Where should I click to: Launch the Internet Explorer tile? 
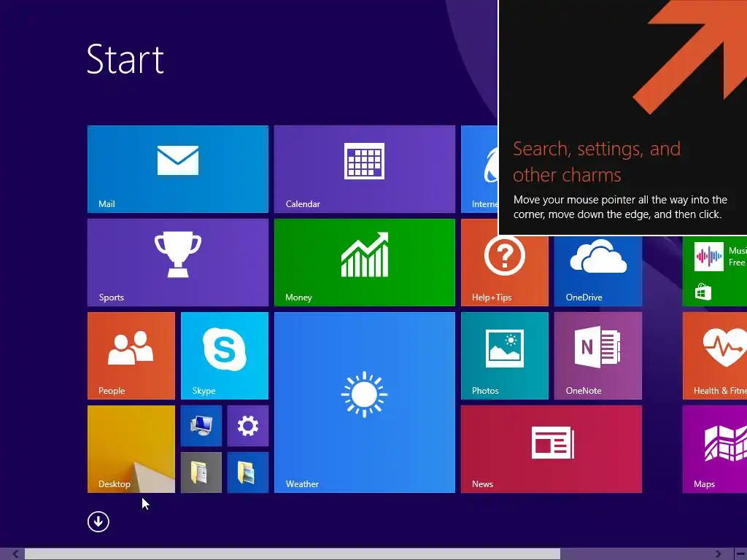[x=479, y=169]
